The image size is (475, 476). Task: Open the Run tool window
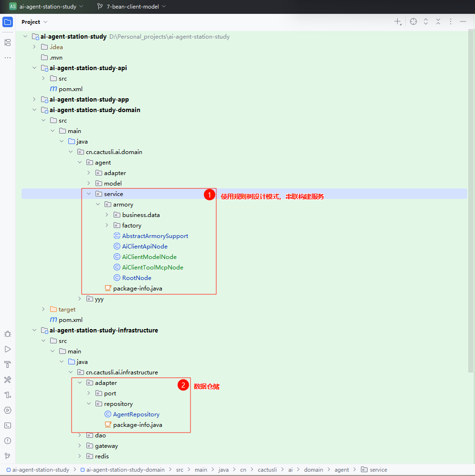(x=8, y=349)
